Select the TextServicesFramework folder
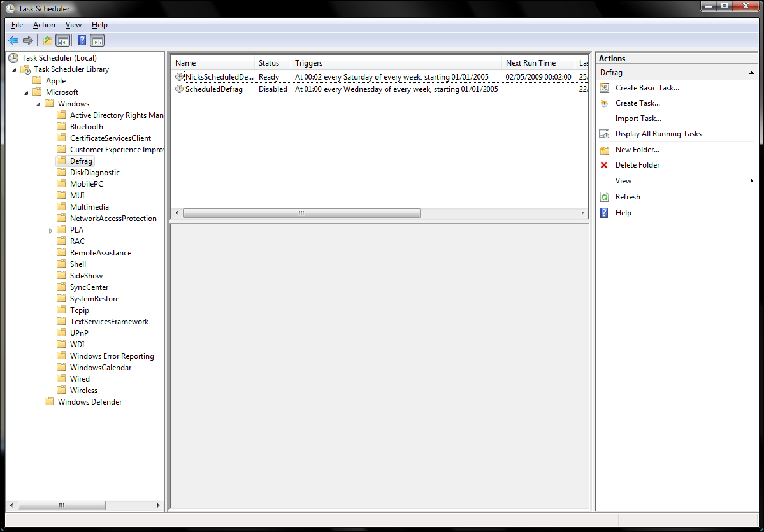 tap(109, 322)
